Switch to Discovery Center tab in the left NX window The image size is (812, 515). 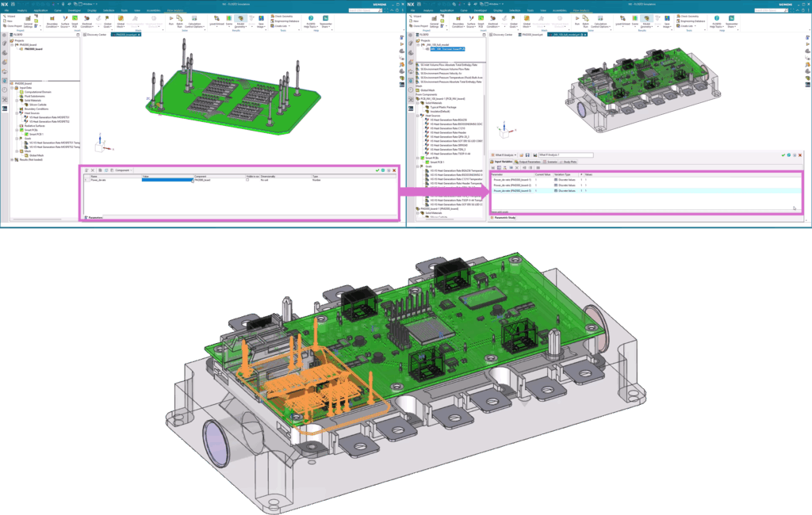[95, 35]
